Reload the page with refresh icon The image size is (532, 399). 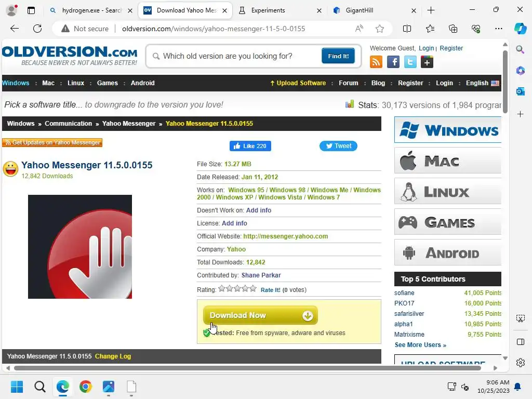(37, 29)
